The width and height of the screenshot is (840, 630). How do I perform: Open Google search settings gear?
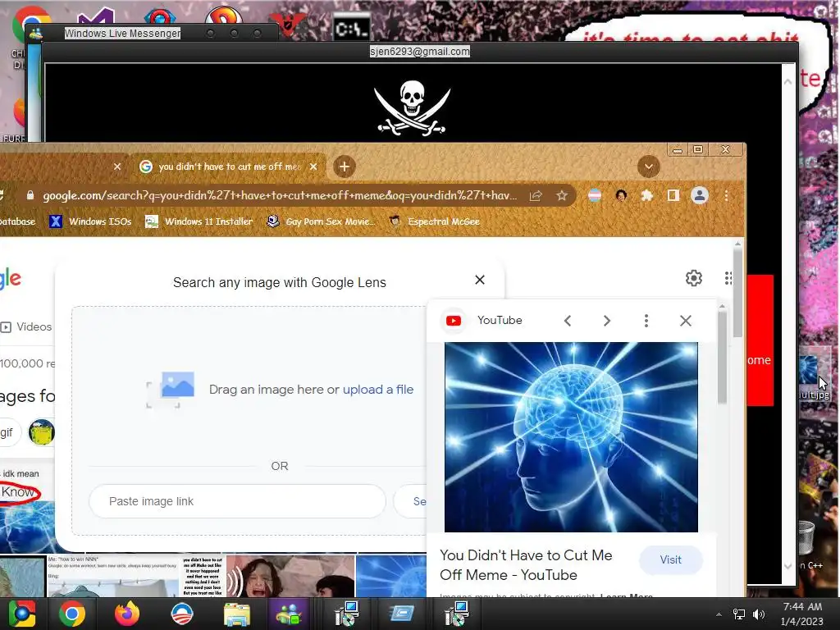694,278
